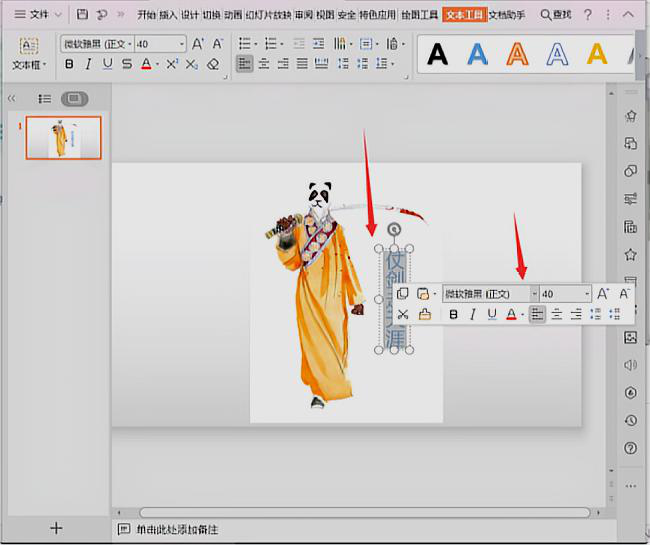Click the image icon in right sidebar
The width and height of the screenshot is (650, 545).
coord(631,337)
